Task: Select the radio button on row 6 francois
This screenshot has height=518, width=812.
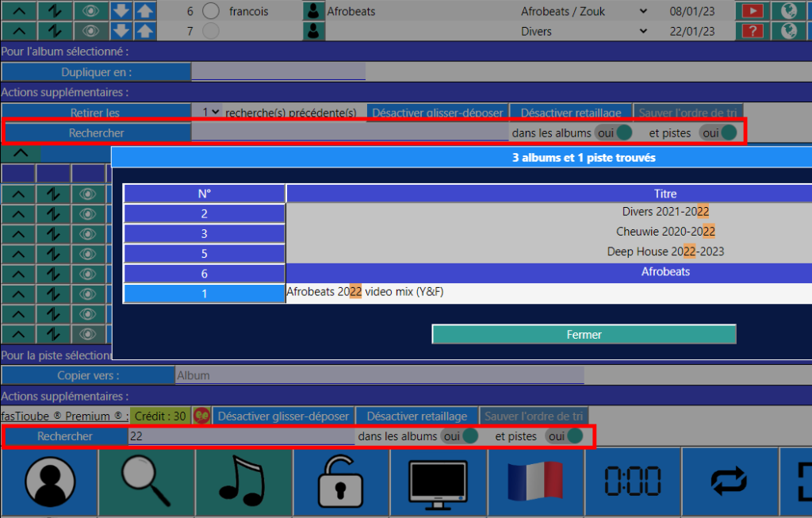Action: click(x=210, y=12)
